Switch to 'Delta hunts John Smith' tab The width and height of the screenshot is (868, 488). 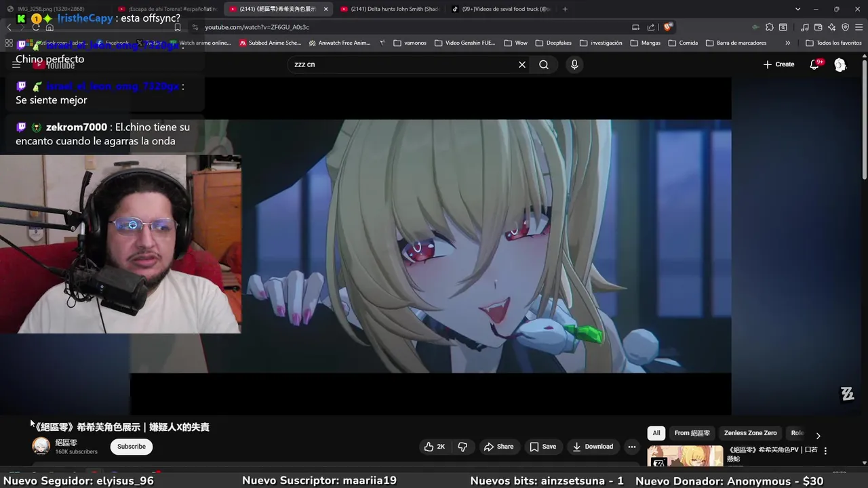coord(390,9)
